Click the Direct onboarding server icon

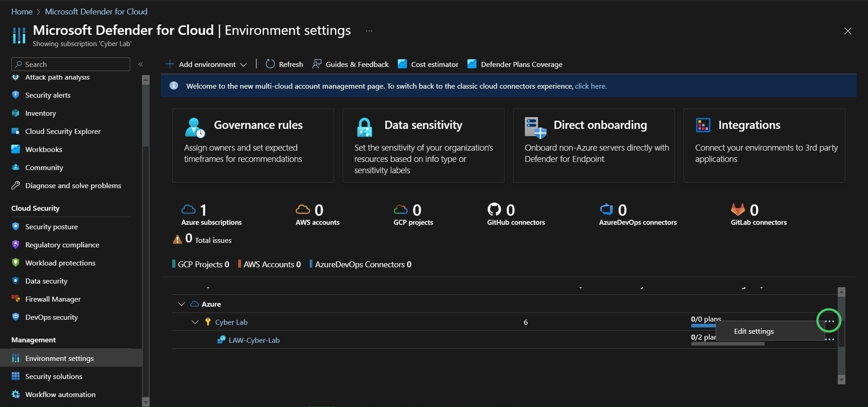point(536,128)
